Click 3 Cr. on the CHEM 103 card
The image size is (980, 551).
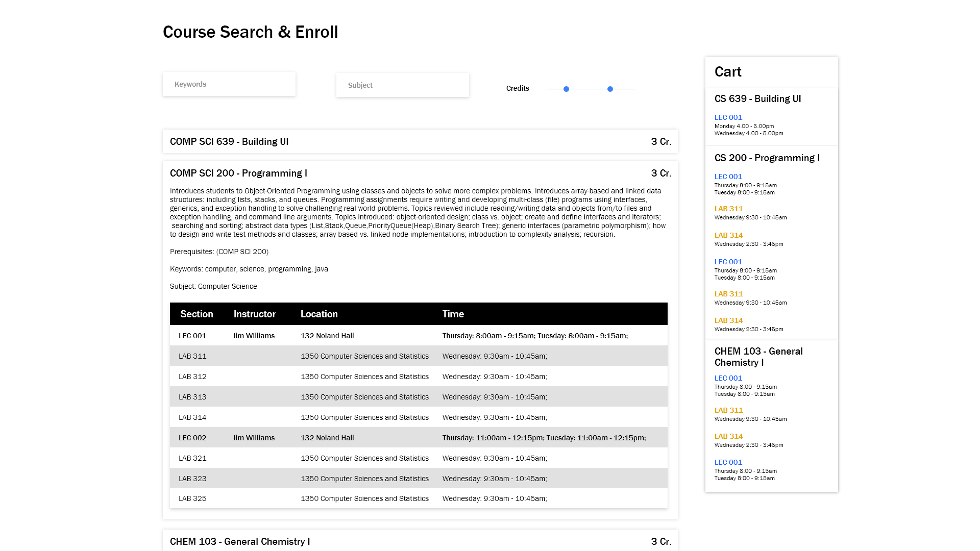coord(661,541)
